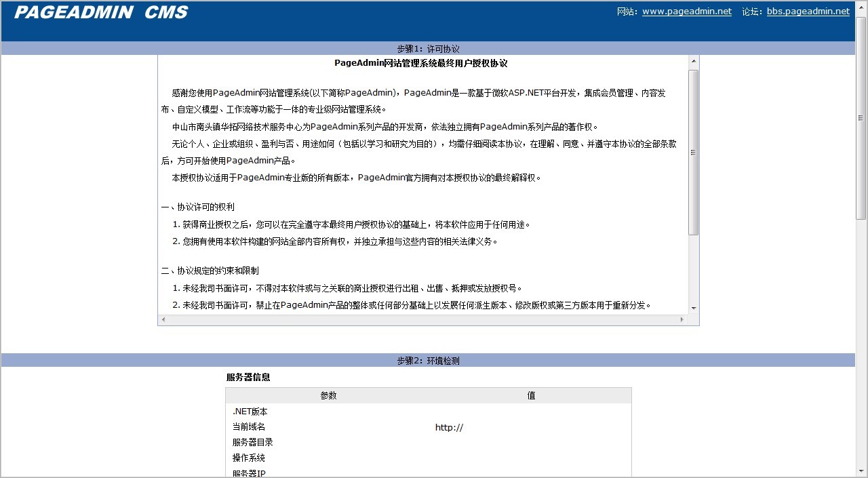
Task: Click the license agreement title heading
Action: (420, 63)
